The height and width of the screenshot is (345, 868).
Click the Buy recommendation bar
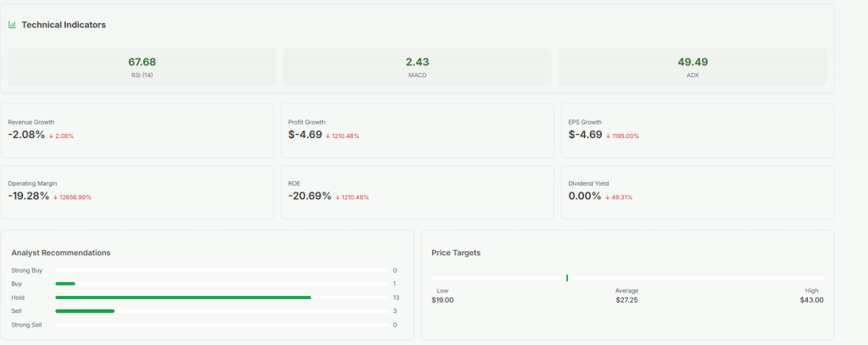click(x=65, y=284)
